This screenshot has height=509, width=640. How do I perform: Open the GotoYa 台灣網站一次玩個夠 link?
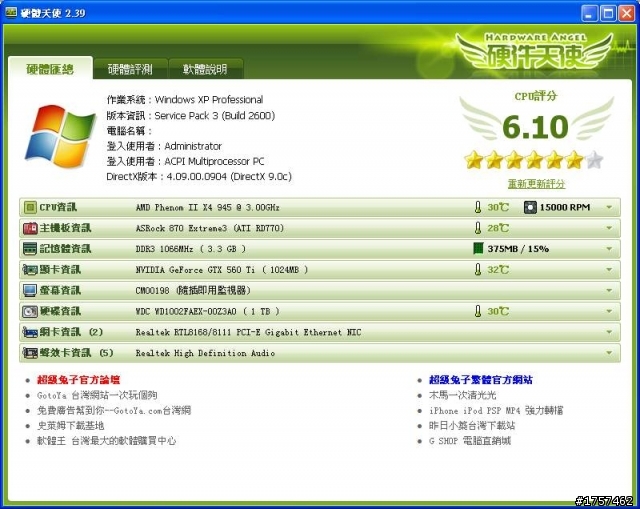point(97,395)
